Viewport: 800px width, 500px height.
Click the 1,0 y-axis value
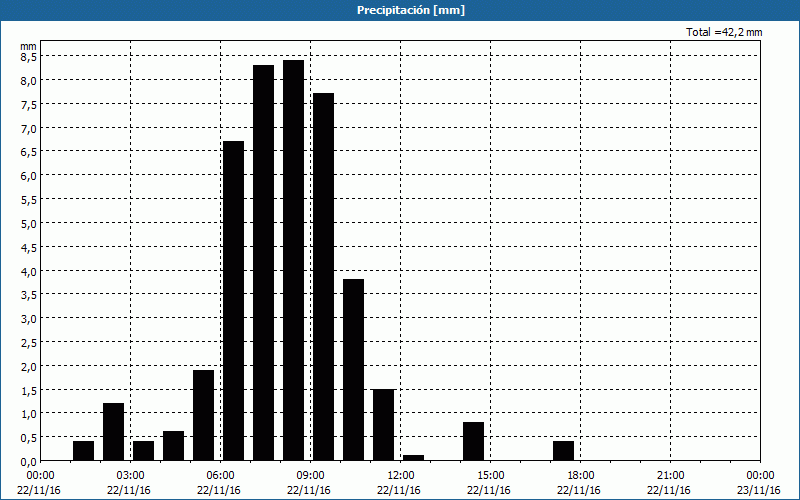[28, 414]
